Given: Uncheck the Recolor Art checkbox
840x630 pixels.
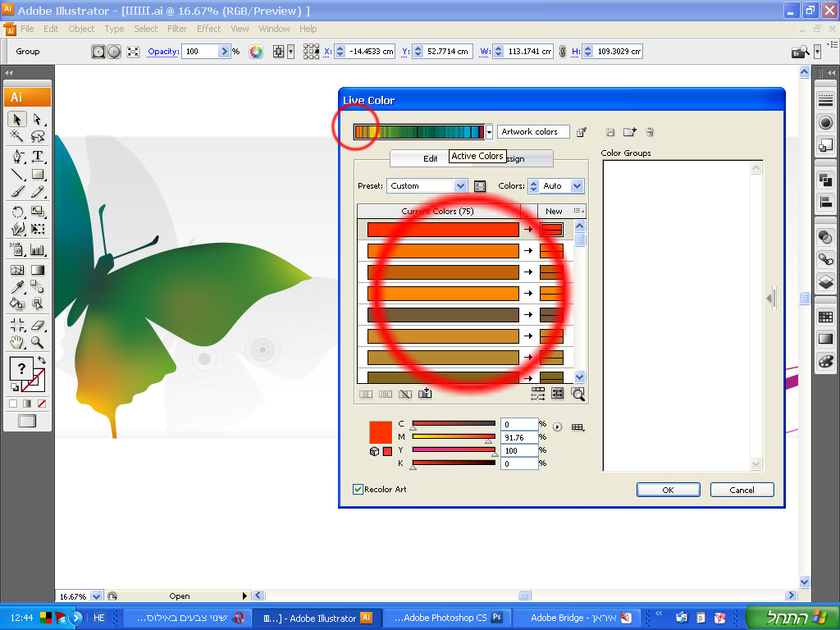Looking at the screenshot, I should pos(358,489).
